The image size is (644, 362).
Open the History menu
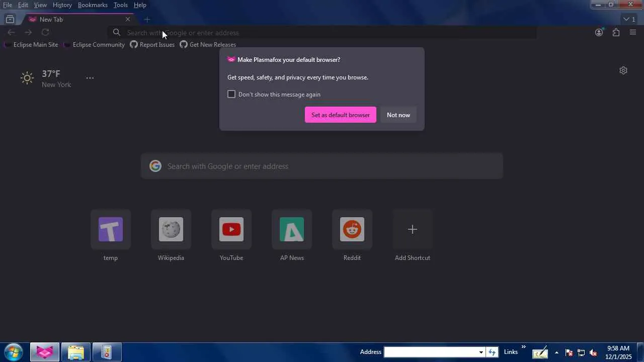62,5
